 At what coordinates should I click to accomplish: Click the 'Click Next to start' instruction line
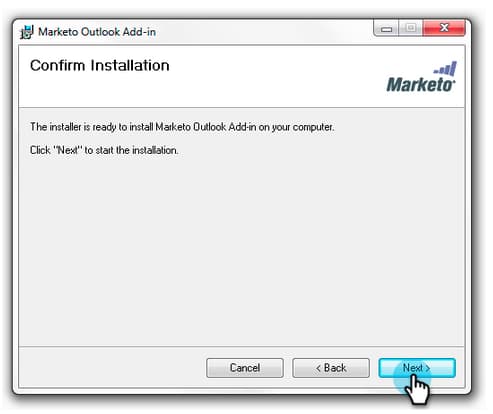(104, 150)
